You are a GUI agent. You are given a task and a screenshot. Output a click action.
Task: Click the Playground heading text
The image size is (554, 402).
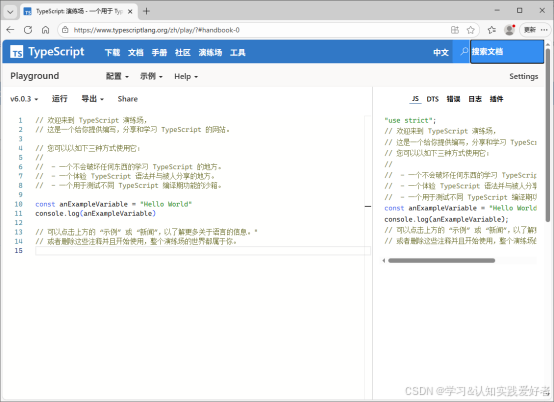tap(35, 76)
